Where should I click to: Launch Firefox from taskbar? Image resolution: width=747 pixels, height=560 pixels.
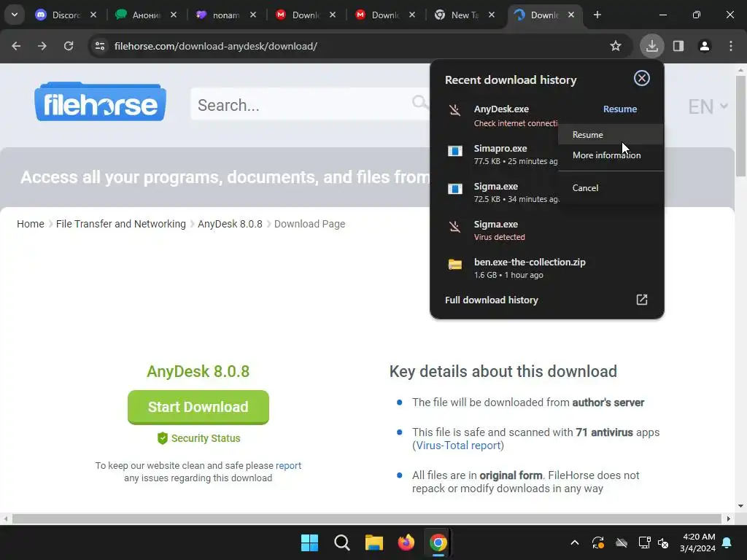pos(406,542)
